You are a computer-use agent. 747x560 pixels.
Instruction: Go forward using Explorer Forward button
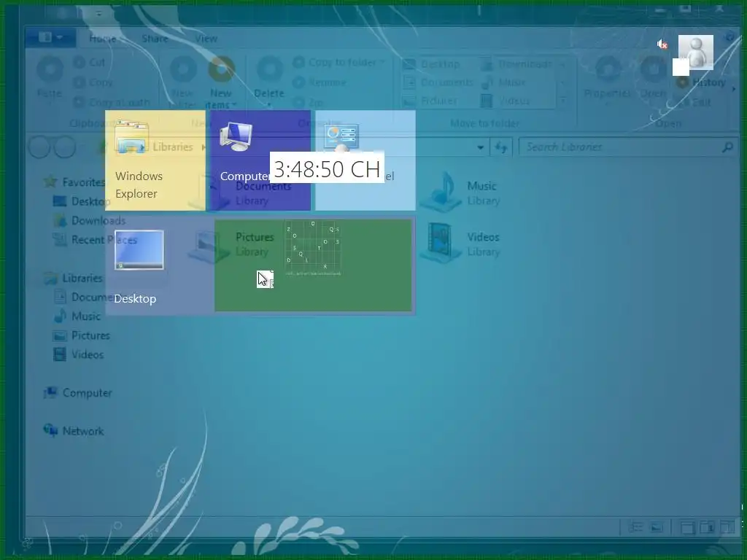(65, 147)
